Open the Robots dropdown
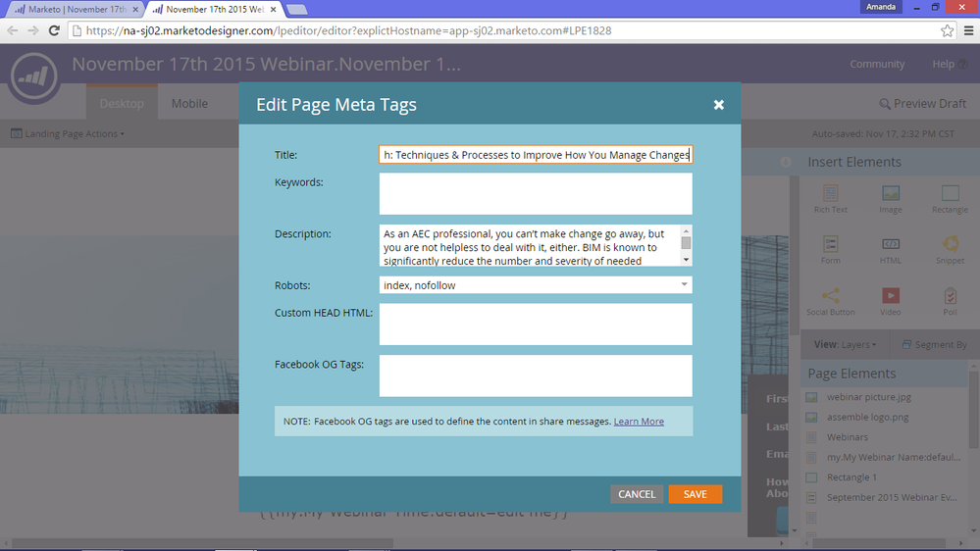Screen dimensions: 980x551 point(536,285)
